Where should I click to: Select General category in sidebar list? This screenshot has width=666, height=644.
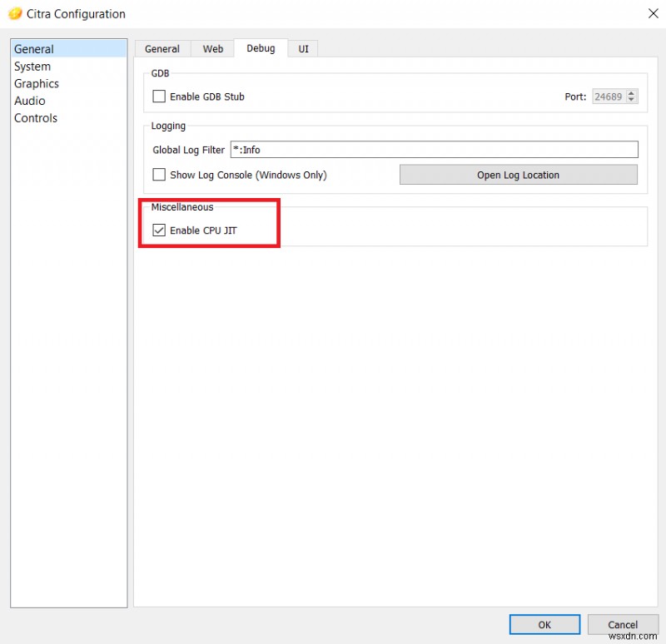click(34, 48)
